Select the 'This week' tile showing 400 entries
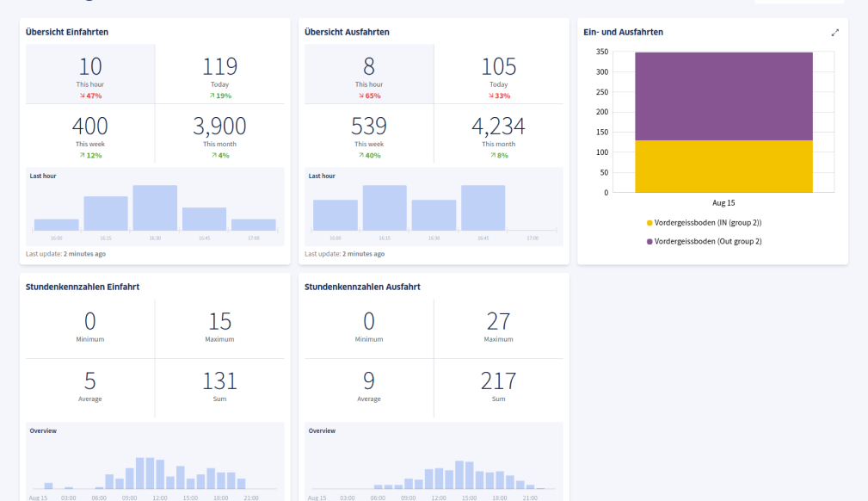This screenshot has height=501, width=868. [90, 134]
